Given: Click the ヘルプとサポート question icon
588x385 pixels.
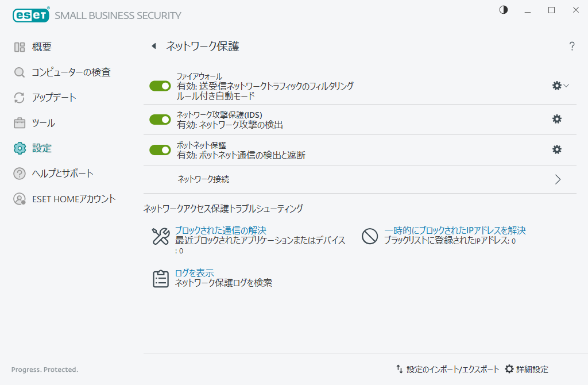Looking at the screenshot, I should [19, 173].
